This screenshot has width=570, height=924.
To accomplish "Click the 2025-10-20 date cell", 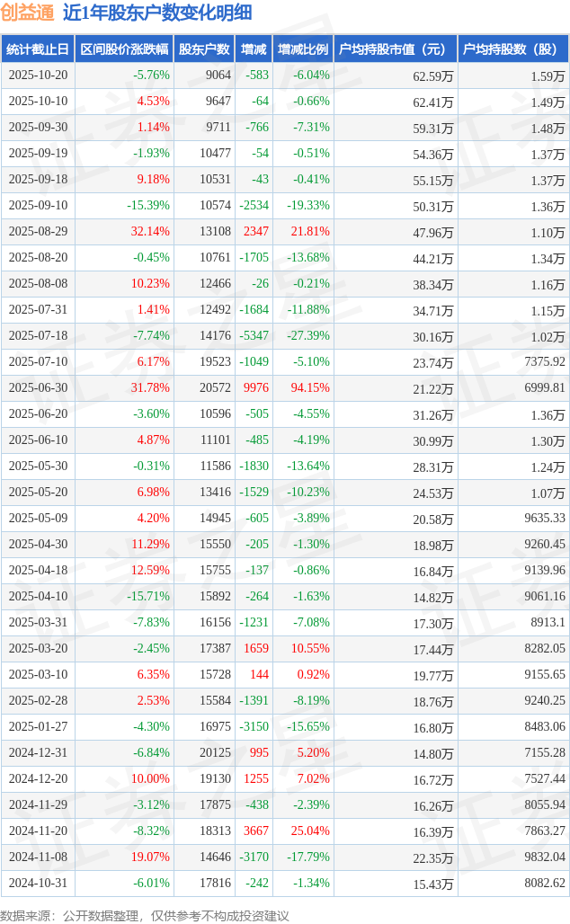I will pos(38,76).
